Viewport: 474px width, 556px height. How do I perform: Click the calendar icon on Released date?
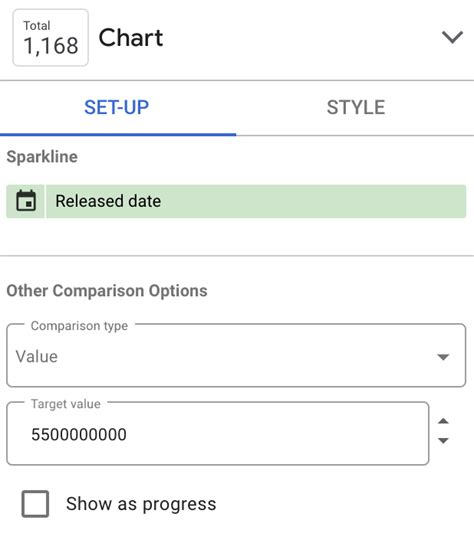[x=26, y=201]
